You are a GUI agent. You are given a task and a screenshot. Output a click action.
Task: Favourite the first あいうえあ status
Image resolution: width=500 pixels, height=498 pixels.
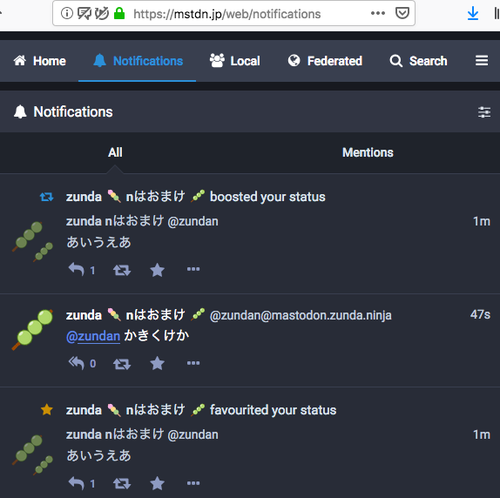pyautogui.click(x=157, y=270)
